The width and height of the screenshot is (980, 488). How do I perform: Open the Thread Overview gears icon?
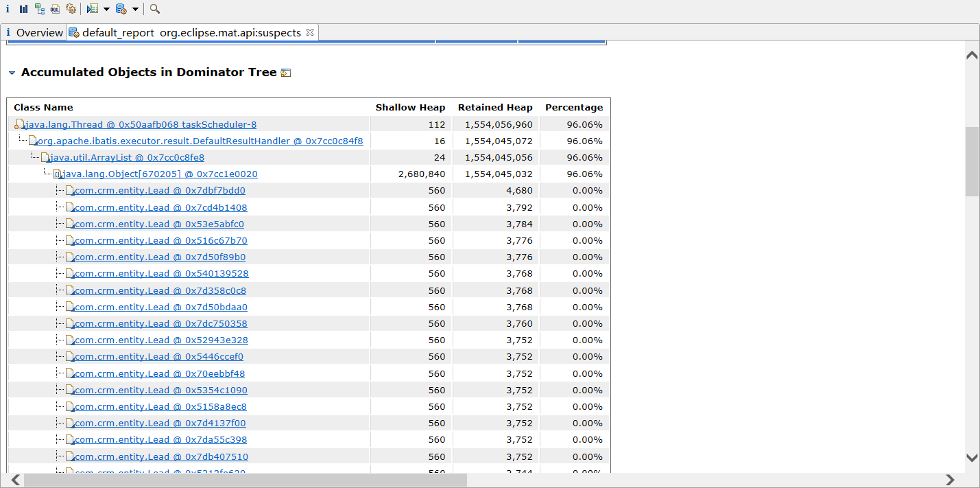coord(71,9)
